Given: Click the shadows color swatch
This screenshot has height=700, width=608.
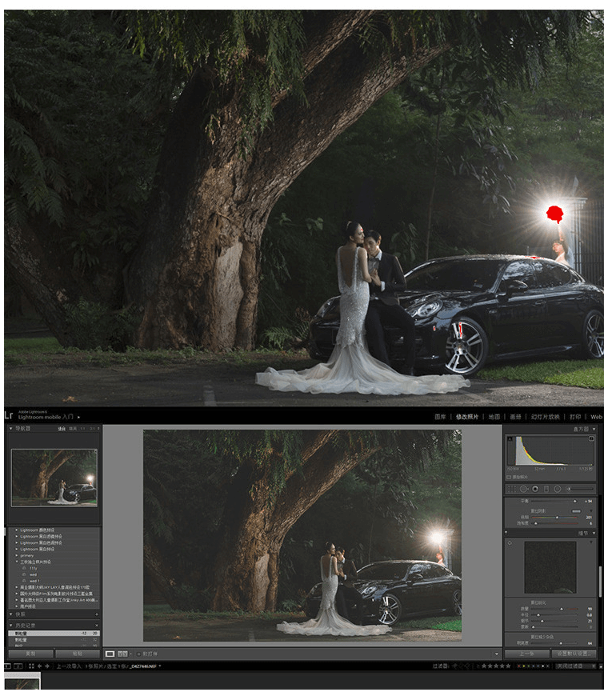Looking at the screenshot, I should click(576, 510).
